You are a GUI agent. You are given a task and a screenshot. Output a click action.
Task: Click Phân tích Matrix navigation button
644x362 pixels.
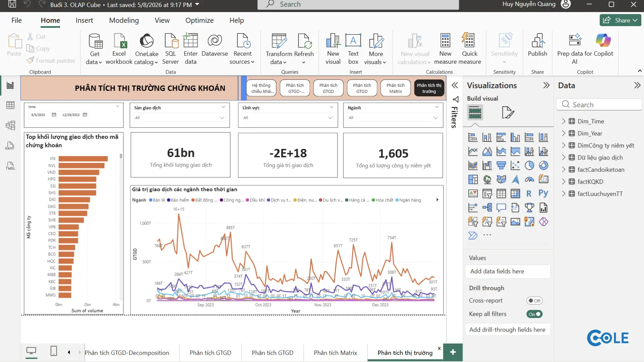point(395,88)
